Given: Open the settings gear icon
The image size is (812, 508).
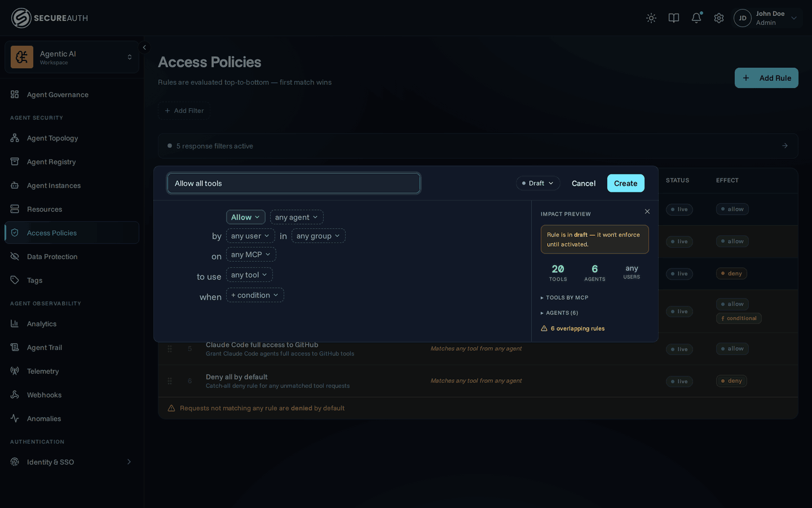Looking at the screenshot, I should [x=719, y=18].
